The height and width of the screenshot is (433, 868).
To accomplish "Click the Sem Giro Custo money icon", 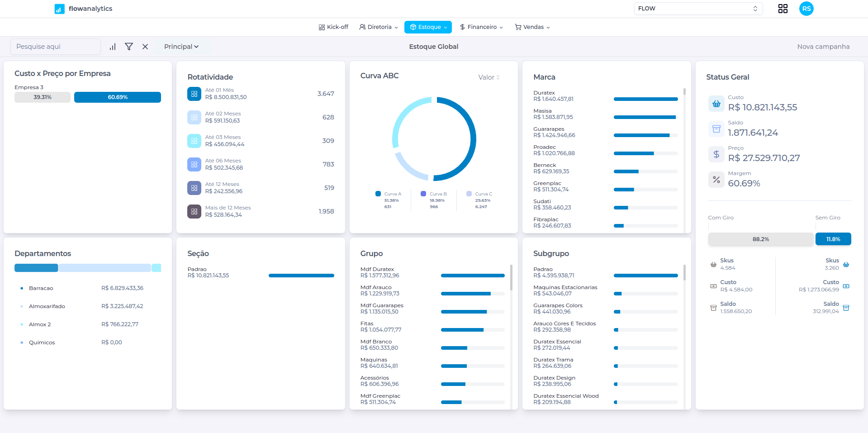I will tap(846, 286).
